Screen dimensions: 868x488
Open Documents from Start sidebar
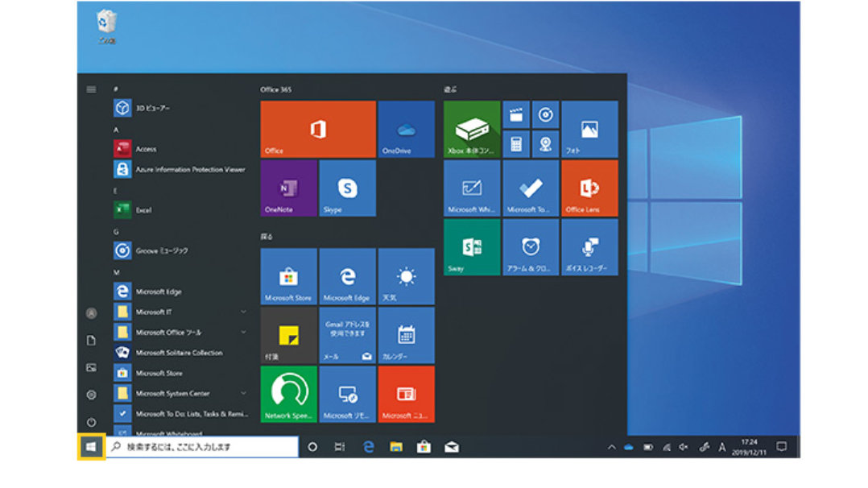pos(91,341)
